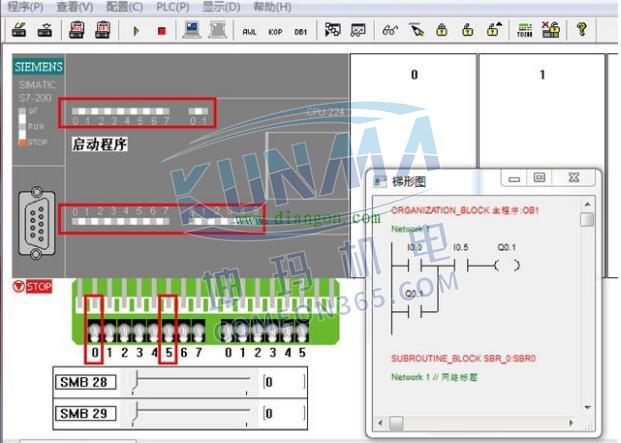
Task: Click the open padlock toolbar icon
Action: pyautogui.click(x=468, y=30)
